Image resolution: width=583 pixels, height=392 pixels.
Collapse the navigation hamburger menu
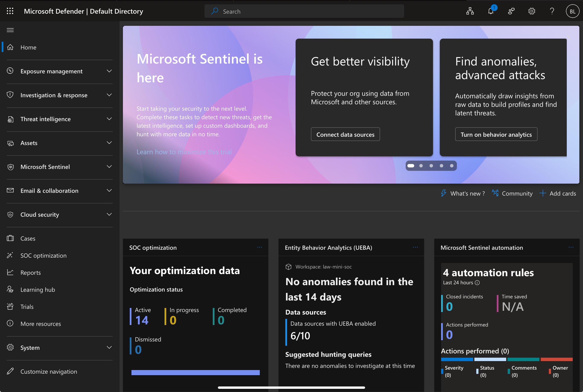[10, 30]
